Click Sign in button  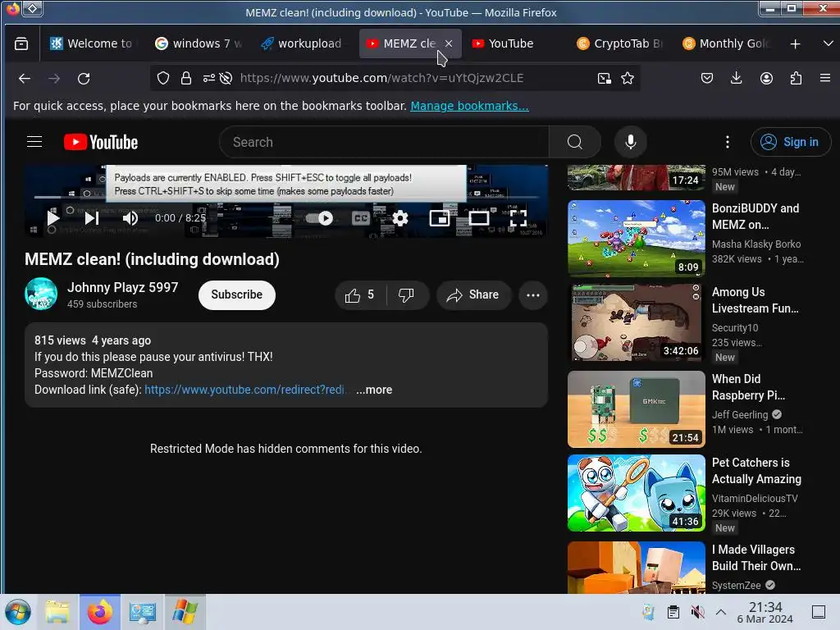point(791,142)
